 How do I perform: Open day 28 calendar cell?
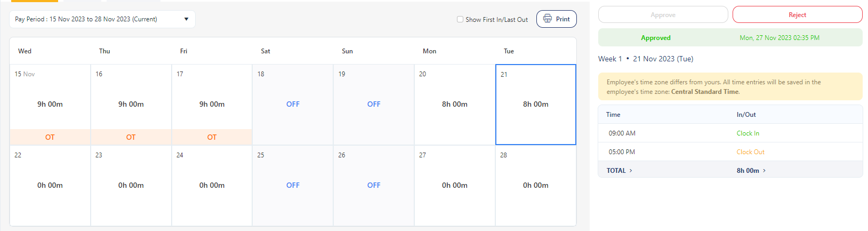(536, 185)
